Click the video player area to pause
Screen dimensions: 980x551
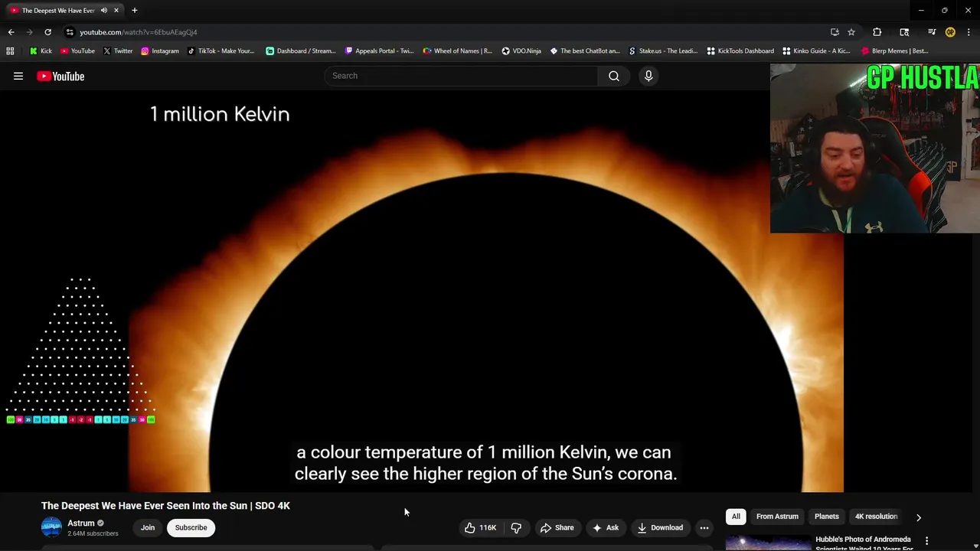[x=486, y=291]
